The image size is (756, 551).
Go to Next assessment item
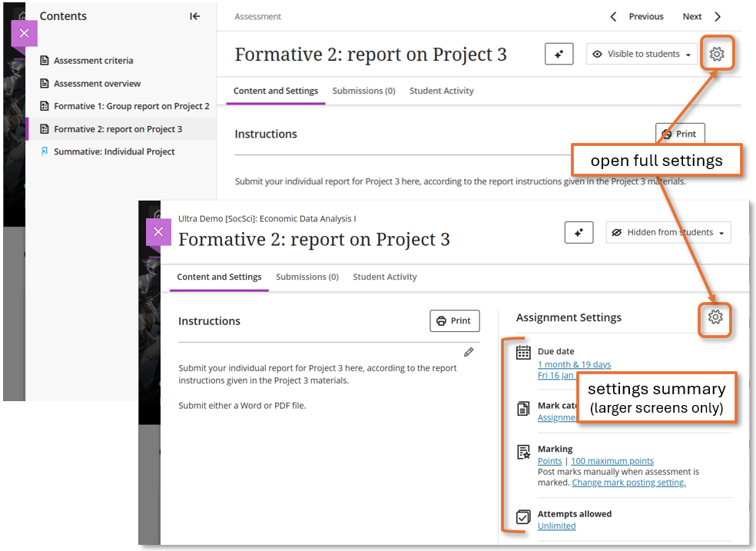pos(701,16)
